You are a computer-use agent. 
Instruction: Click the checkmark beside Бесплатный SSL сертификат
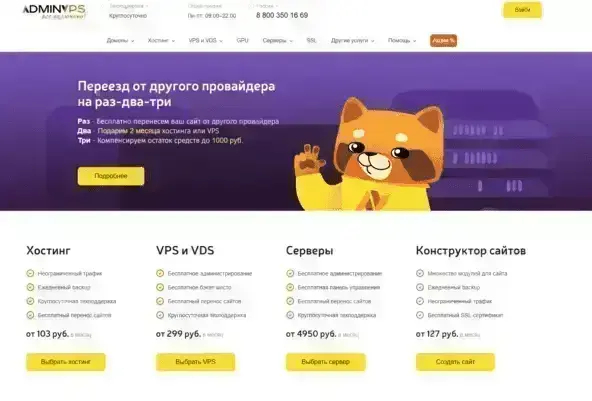420,315
